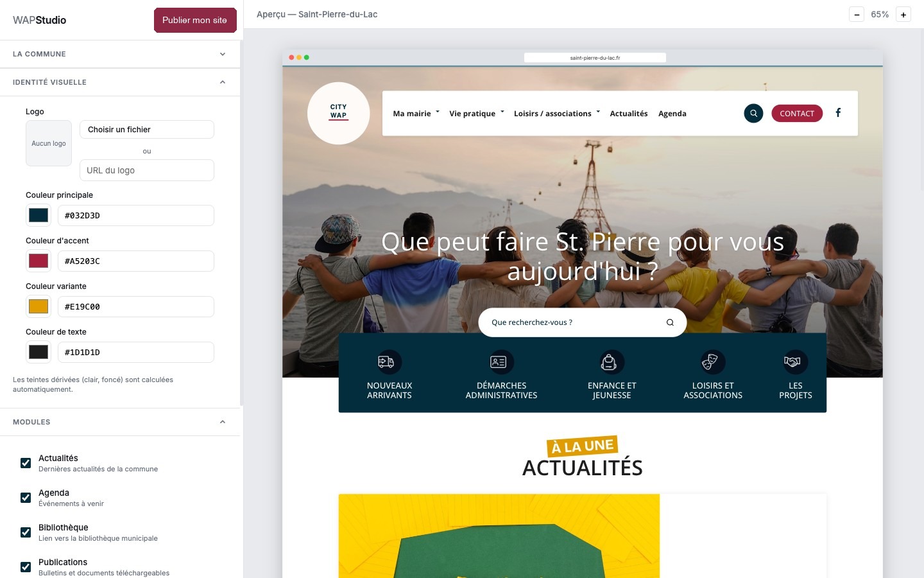This screenshot has height=578, width=924.
Task: Zoom in preview with plus button
Action: [903, 14]
